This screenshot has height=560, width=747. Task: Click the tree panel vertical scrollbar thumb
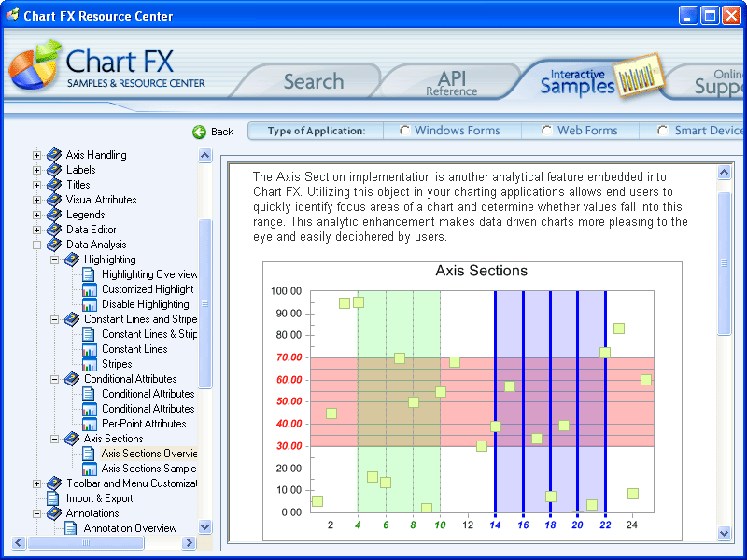pyautogui.click(x=204, y=304)
